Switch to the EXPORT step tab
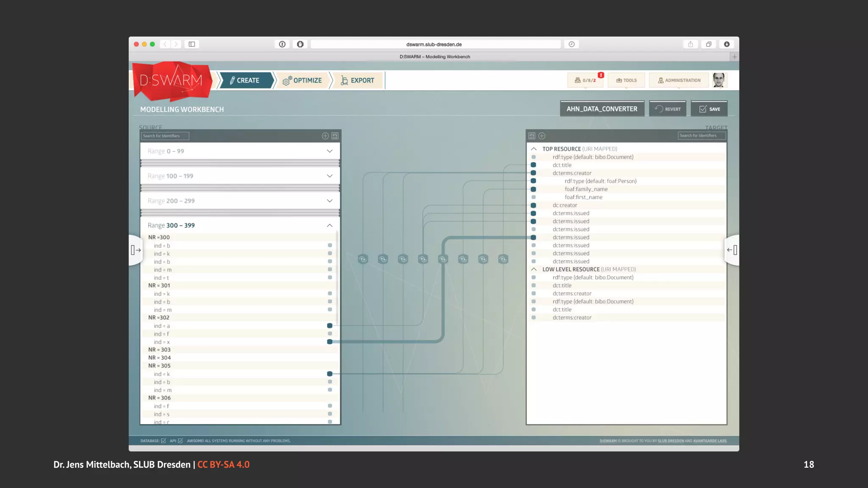 [x=357, y=80]
